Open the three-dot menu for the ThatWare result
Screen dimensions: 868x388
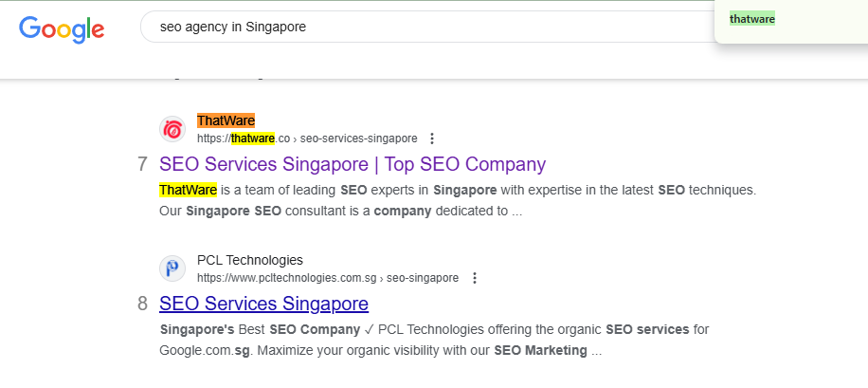432,139
